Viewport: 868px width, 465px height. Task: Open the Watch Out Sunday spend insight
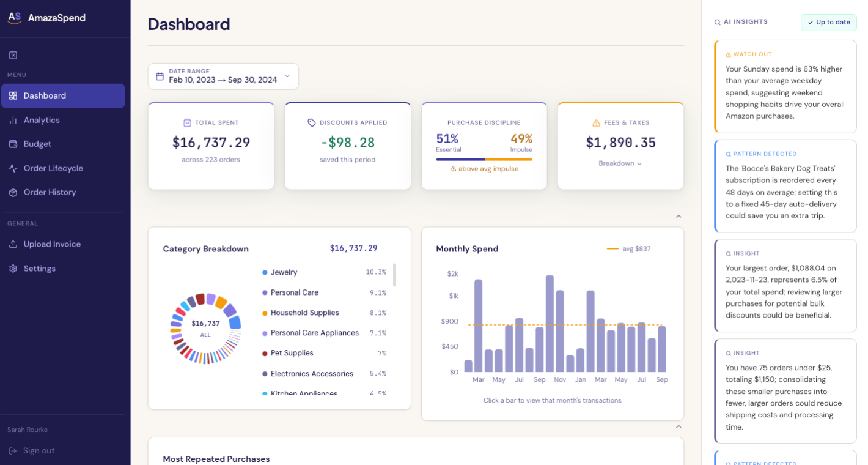point(785,86)
